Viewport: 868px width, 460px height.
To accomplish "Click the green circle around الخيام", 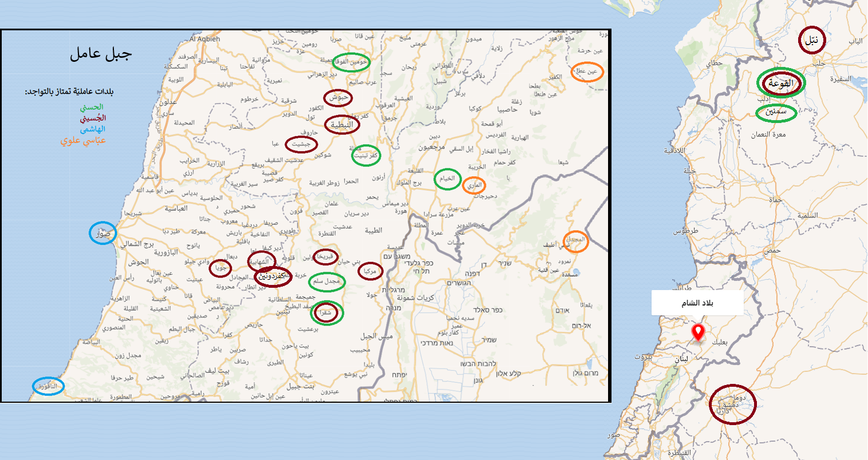I will tap(447, 179).
